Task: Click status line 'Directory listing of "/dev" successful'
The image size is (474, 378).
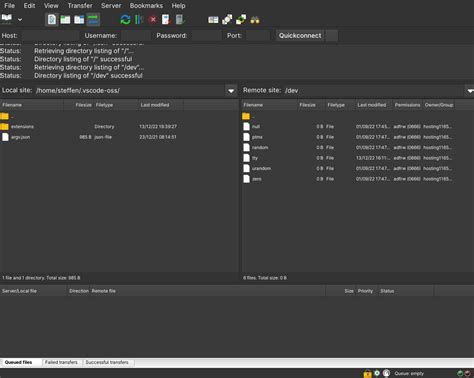Action: tap(88, 76)
